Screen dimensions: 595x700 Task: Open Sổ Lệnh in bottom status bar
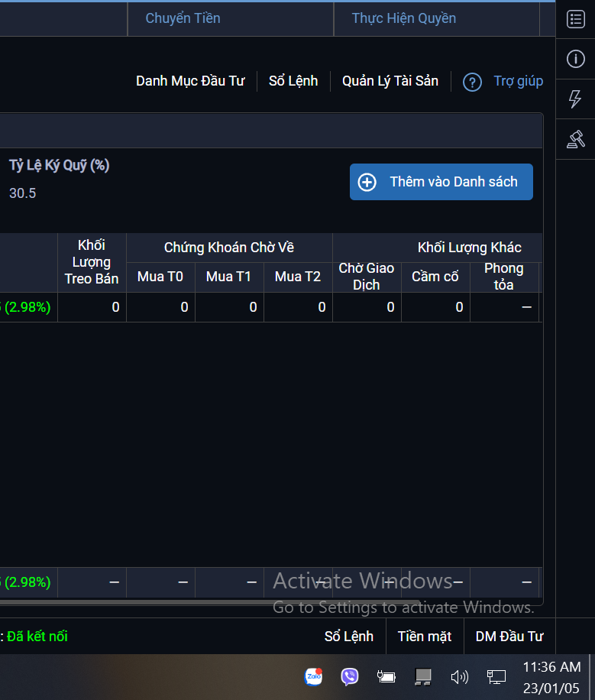[x=348, y=636]
